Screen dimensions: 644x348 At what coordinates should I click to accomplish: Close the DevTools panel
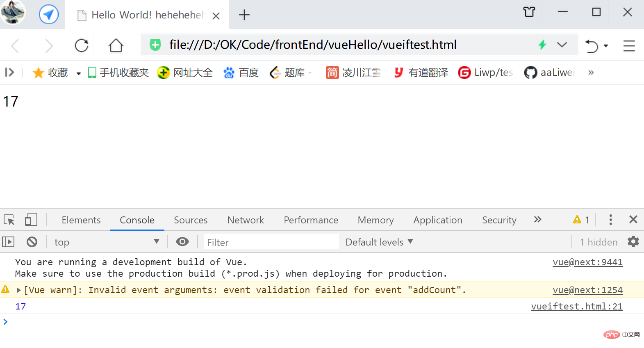point(633,219)
